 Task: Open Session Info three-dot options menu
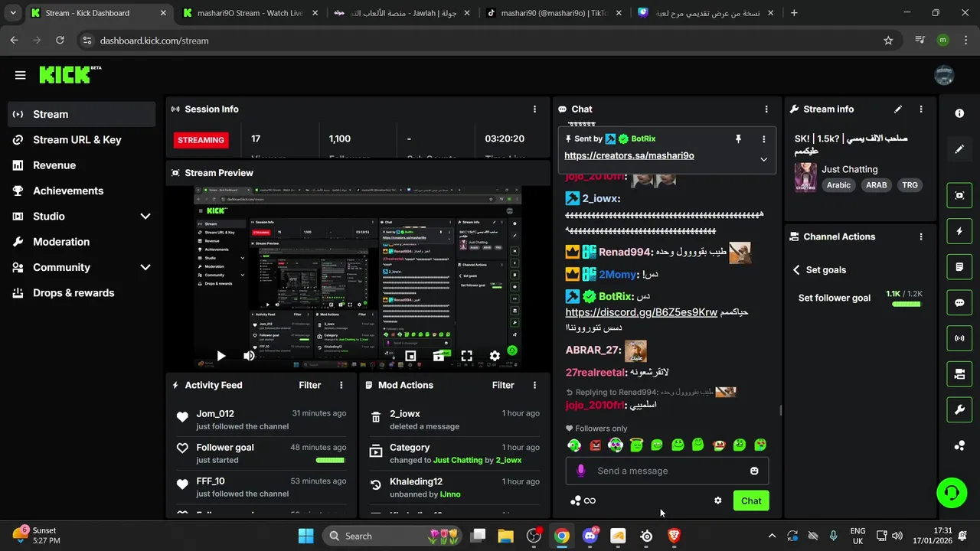(x=534, y=109)
